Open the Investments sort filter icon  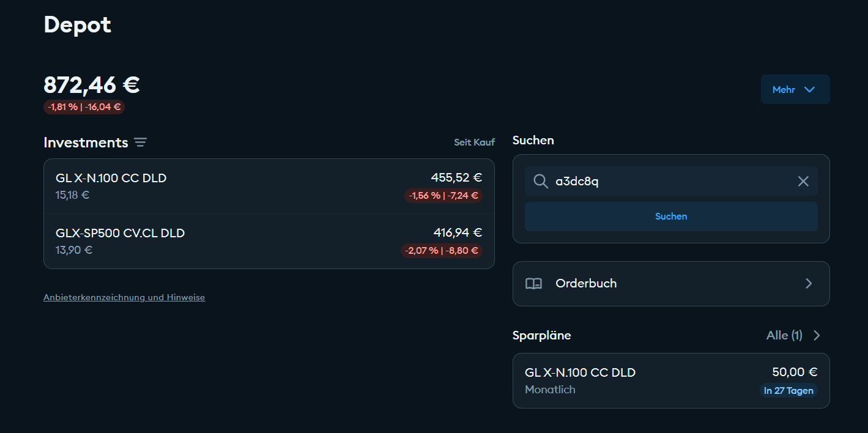[x=141, y=142]
